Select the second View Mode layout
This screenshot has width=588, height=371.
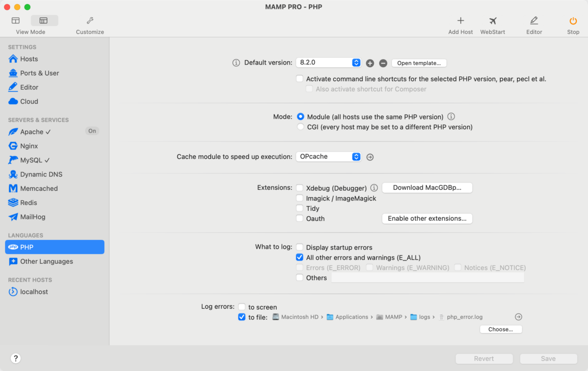pos(44,21)
